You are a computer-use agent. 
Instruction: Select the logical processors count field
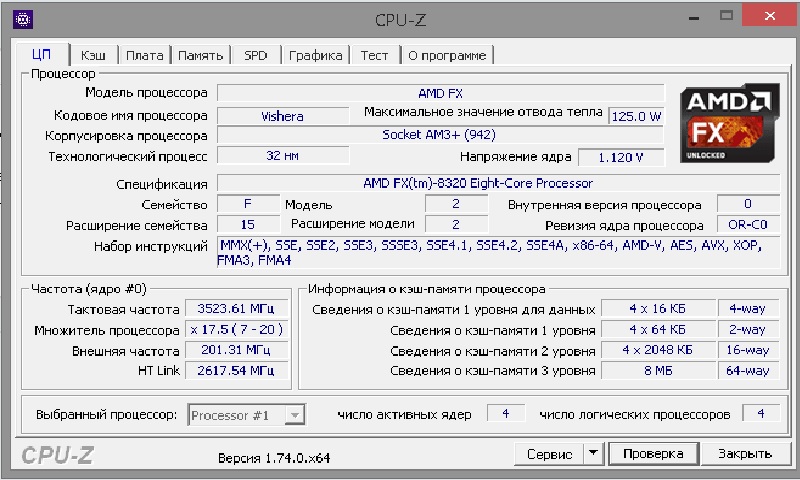coord(761,414)
